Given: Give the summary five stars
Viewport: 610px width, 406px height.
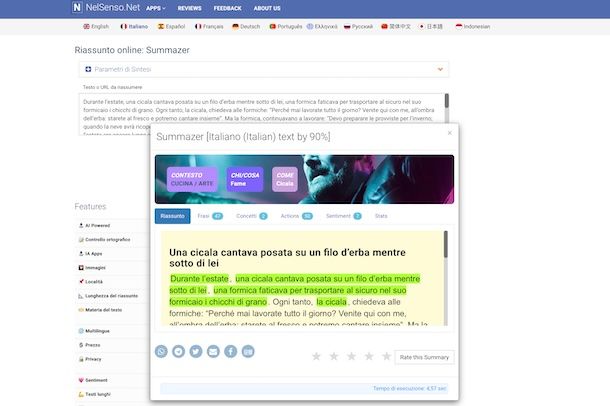Looking at the screenshot, I should (385, 356).
